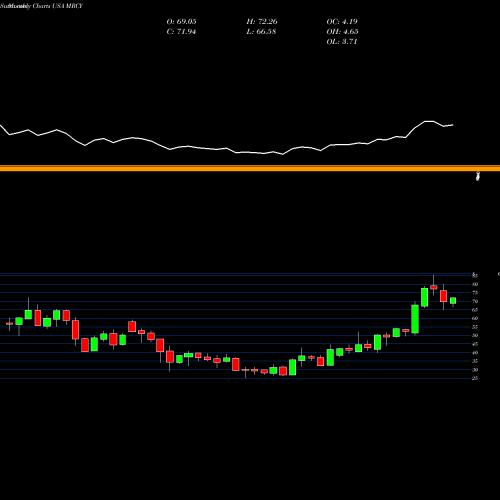This screenshot has height=500, width=500.
Task: Click the tallest green candlestick rising past 65
Action: [415, 319]
